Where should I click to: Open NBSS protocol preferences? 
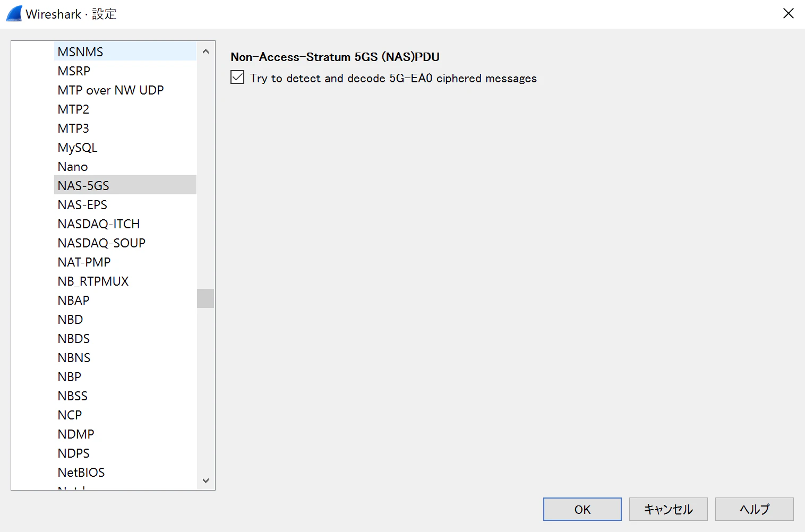(125, 396)
